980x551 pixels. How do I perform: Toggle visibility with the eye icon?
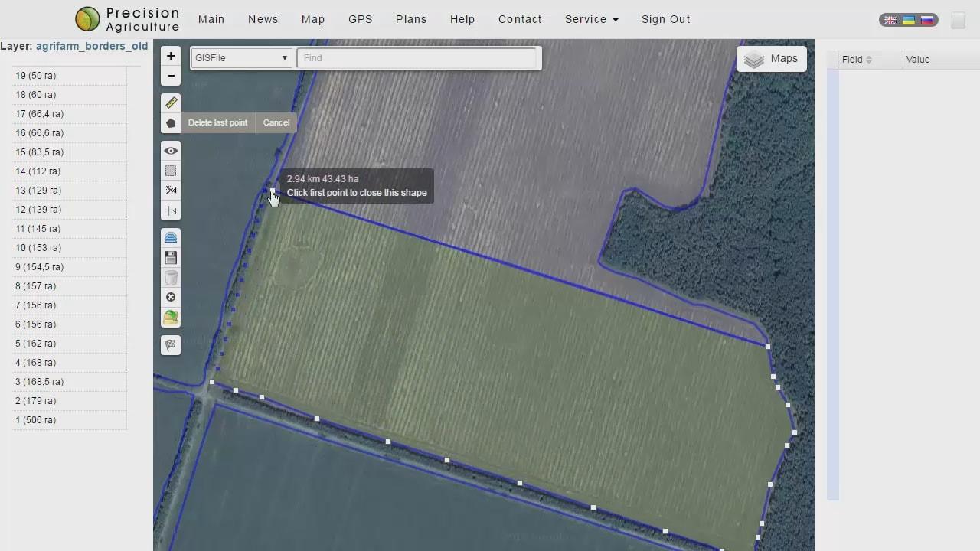[x=171, y=151]
